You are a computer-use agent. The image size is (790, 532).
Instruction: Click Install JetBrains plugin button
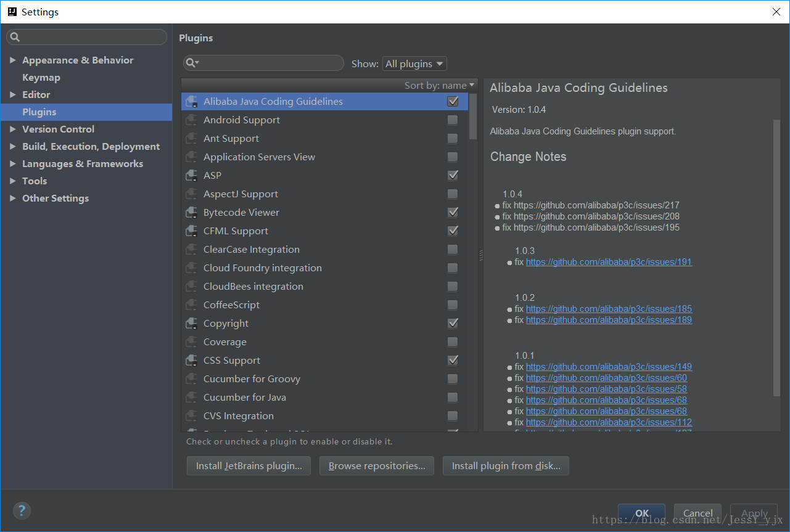(249, 466)
